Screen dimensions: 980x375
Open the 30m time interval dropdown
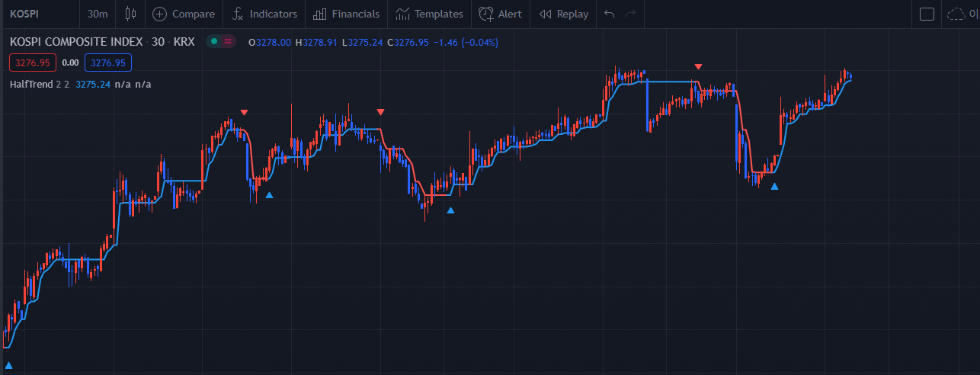tap(98, 14)
